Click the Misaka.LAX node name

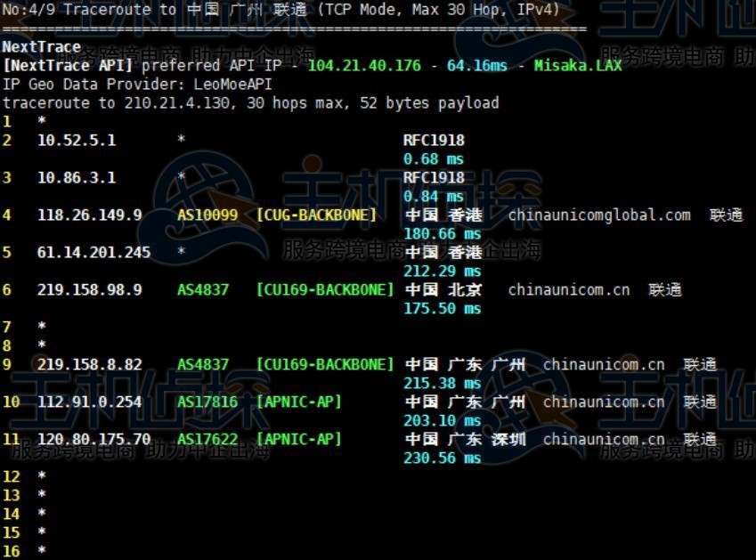tap(578, 66)
